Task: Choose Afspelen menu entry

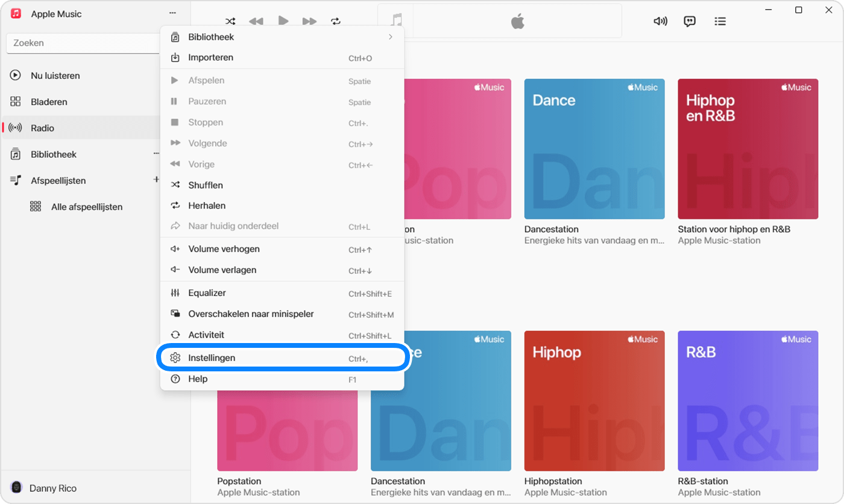Action: point(282,81)
